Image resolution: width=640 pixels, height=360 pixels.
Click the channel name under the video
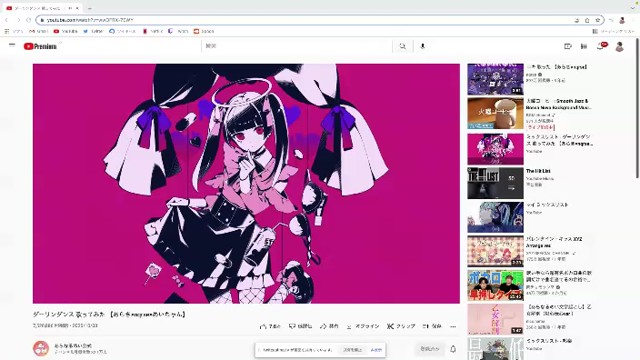pos(73,346)
